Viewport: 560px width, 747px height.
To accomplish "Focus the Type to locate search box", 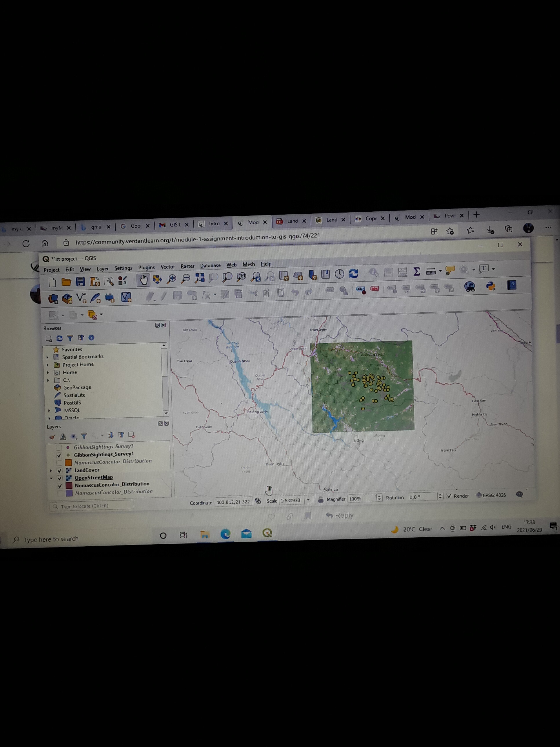I will click(92, 506).
